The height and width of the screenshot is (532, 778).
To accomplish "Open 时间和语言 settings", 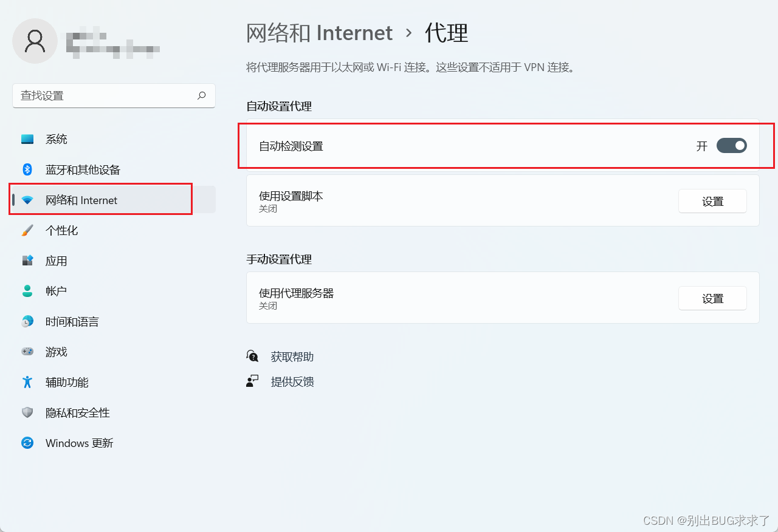I will pos(114,321).
